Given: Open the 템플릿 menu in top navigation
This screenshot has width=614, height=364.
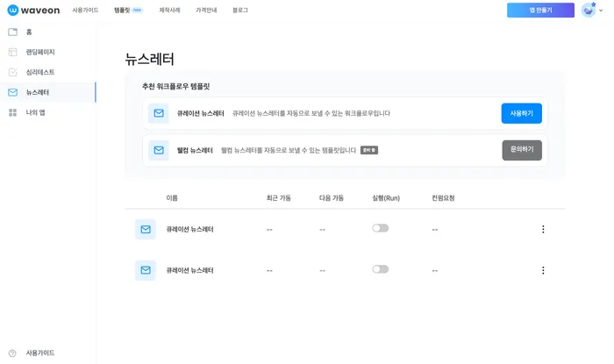Looking at the screenshot, I should tap(122, 11).
